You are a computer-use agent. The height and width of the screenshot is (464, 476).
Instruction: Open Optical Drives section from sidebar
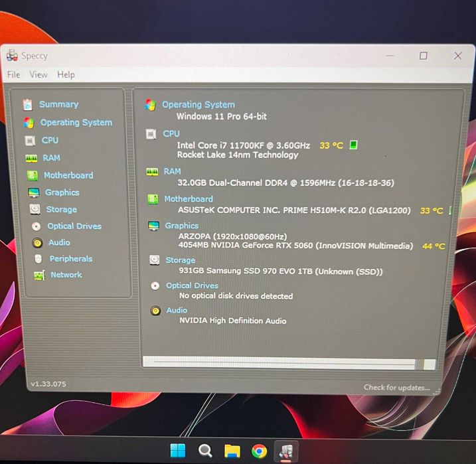click(x=74, y=226)
